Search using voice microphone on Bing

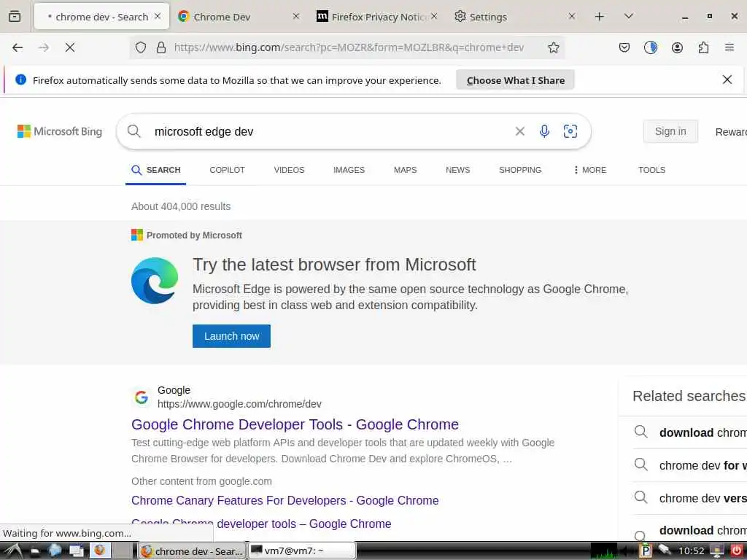coord(544,131)
